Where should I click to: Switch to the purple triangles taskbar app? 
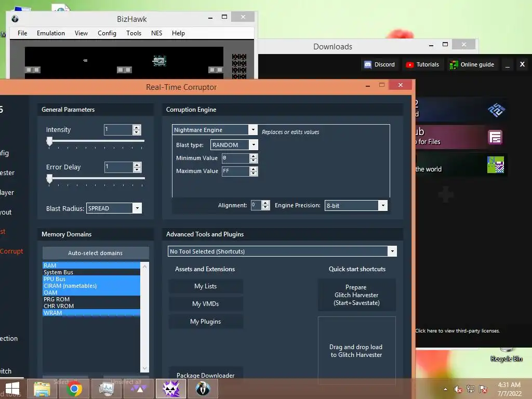coord(139,389)
